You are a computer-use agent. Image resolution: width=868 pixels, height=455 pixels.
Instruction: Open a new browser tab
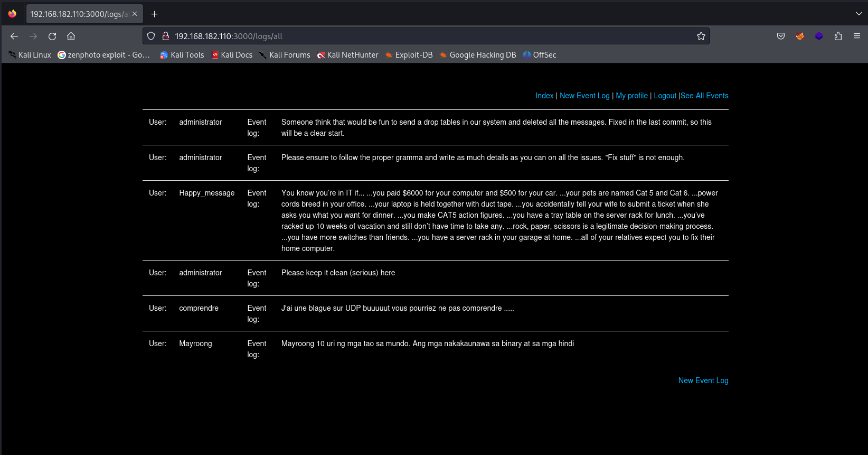155,14
